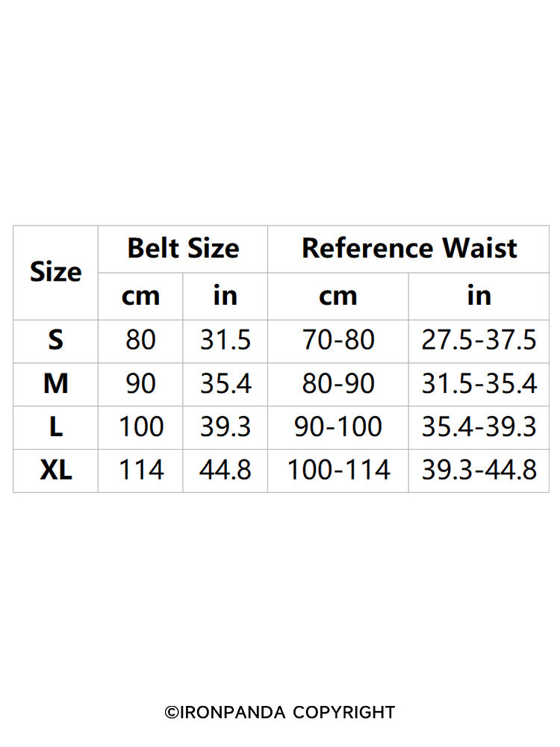Click the "cm" subheader under Reference Waist
This screenshot has height=747, width=560.
pos(337,297)
